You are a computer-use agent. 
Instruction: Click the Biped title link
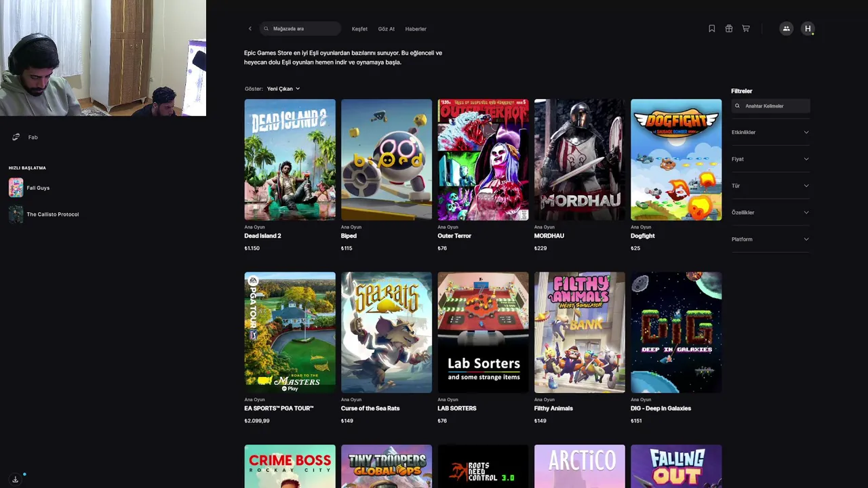tap(349, 236)
